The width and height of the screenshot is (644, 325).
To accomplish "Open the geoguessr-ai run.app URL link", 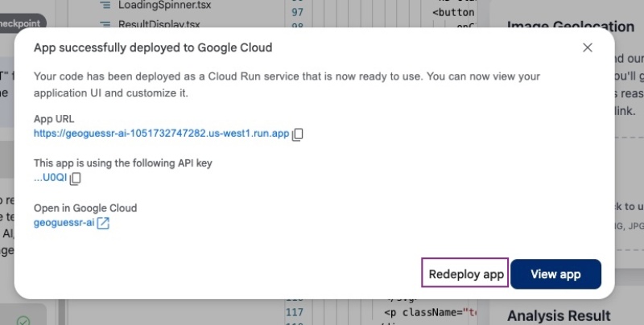I will tap(161, 134).
